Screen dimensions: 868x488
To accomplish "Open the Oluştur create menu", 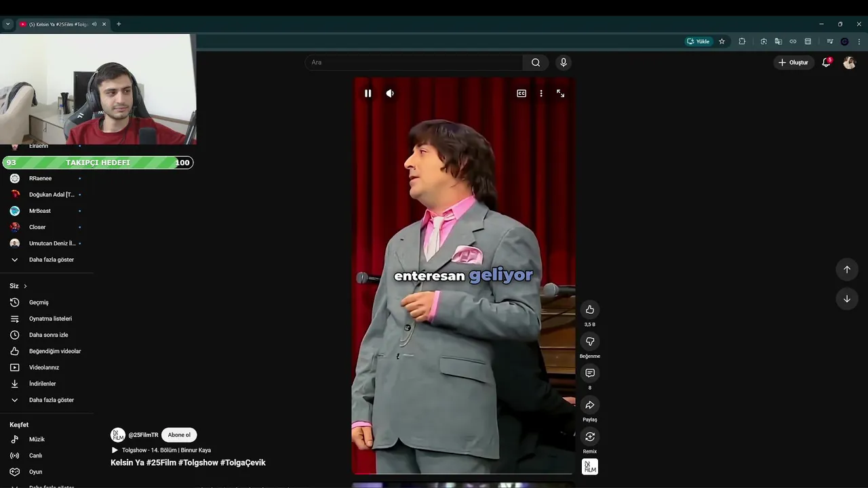I will (793, 62).
